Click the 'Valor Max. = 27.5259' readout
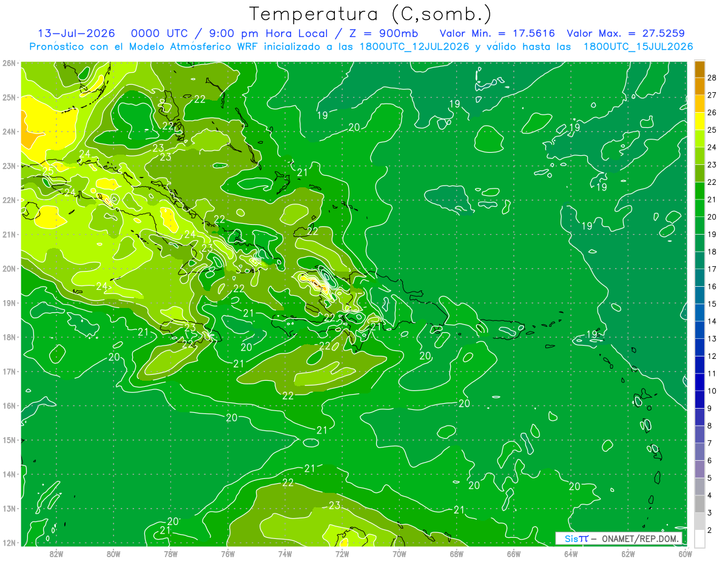 [x=625, y=33]
